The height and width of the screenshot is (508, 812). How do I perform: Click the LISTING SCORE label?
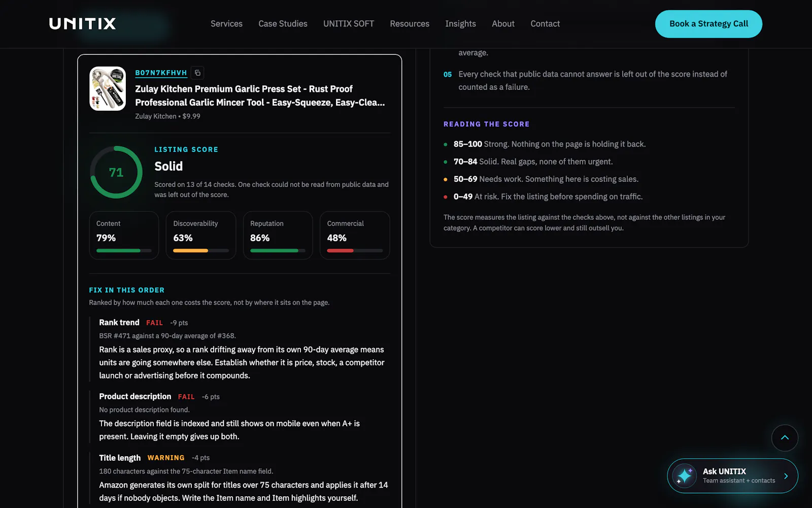(186, 149)
